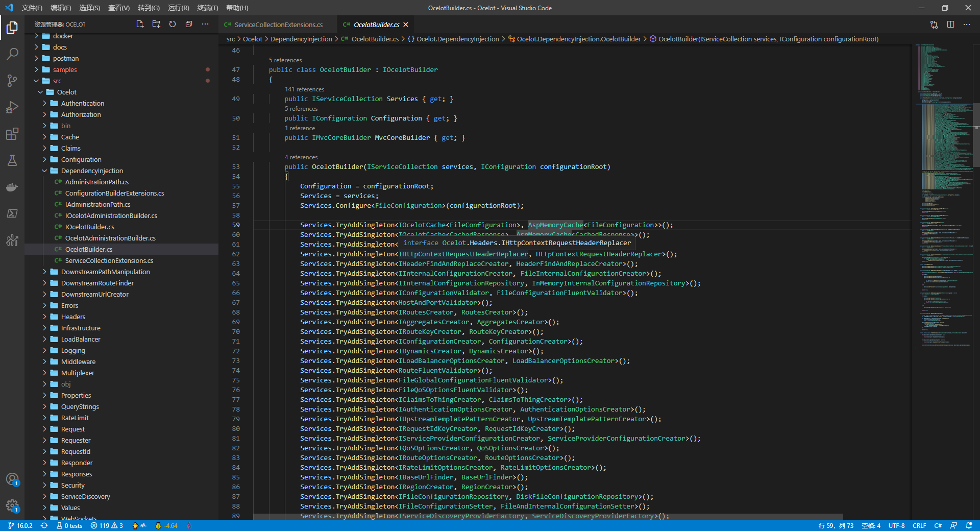
Task: Click the 4 references code lens
Action: point(301,157)
